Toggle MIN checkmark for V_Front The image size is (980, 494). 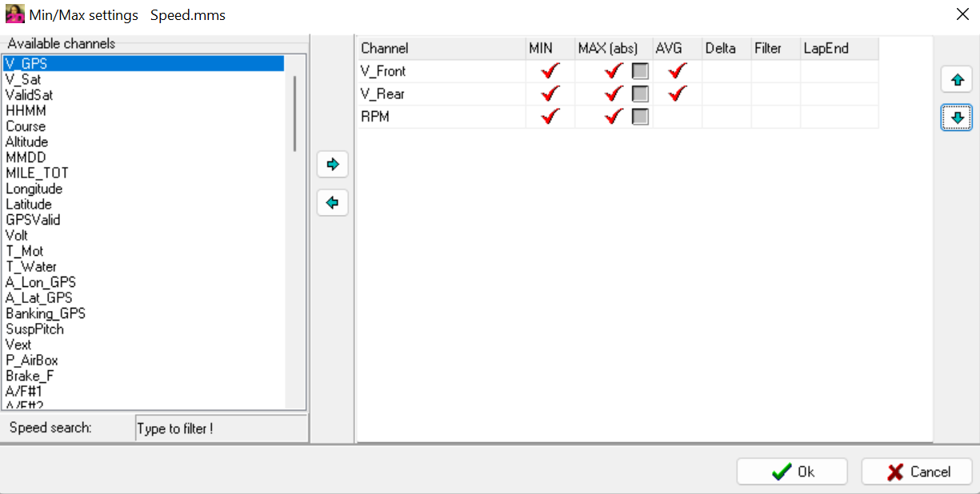pos(550,71)
